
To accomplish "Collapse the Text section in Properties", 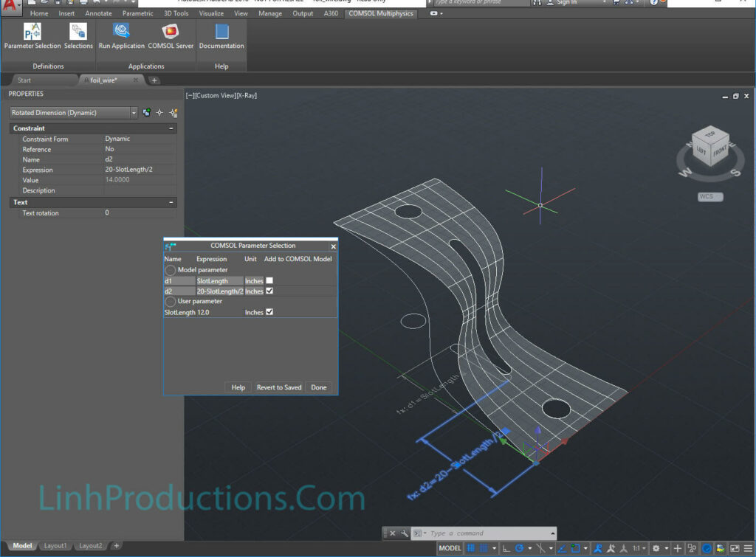I will (x=171, y=202).
